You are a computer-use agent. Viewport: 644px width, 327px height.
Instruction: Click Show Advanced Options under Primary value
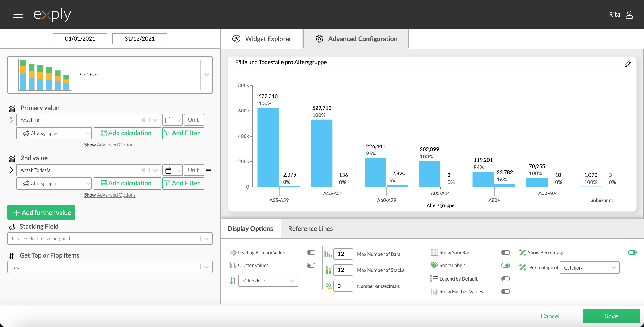coord(110,145)
